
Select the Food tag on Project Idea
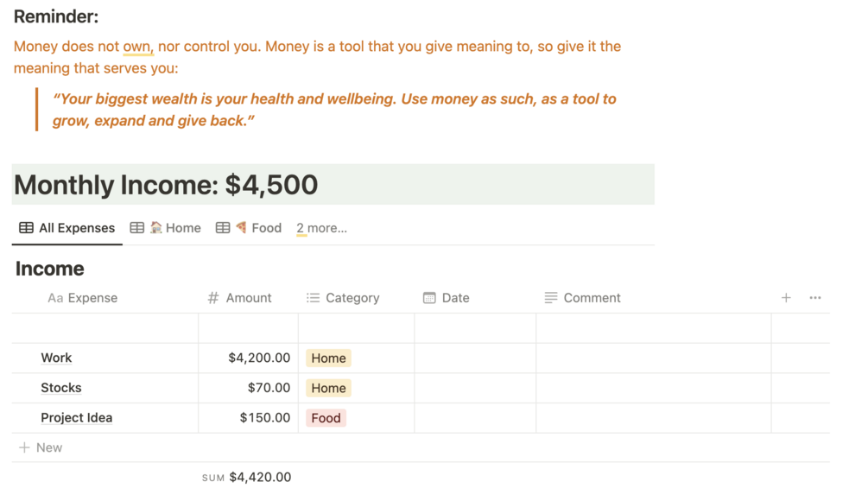(326, 418)
